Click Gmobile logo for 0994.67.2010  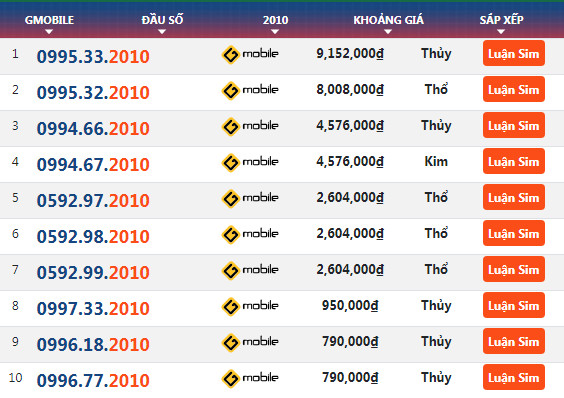(250, 163)
